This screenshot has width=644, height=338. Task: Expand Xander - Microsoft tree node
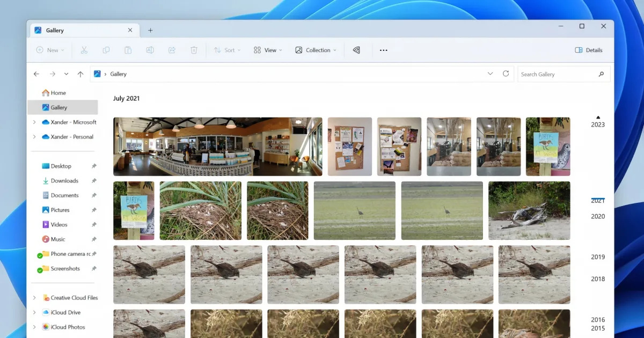tap(34, 122)
